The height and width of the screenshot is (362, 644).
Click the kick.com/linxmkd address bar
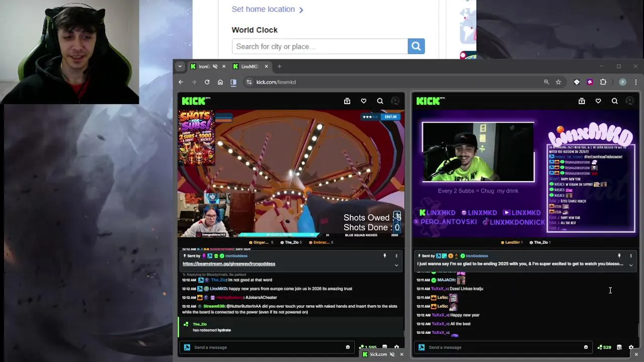point(276,82)
